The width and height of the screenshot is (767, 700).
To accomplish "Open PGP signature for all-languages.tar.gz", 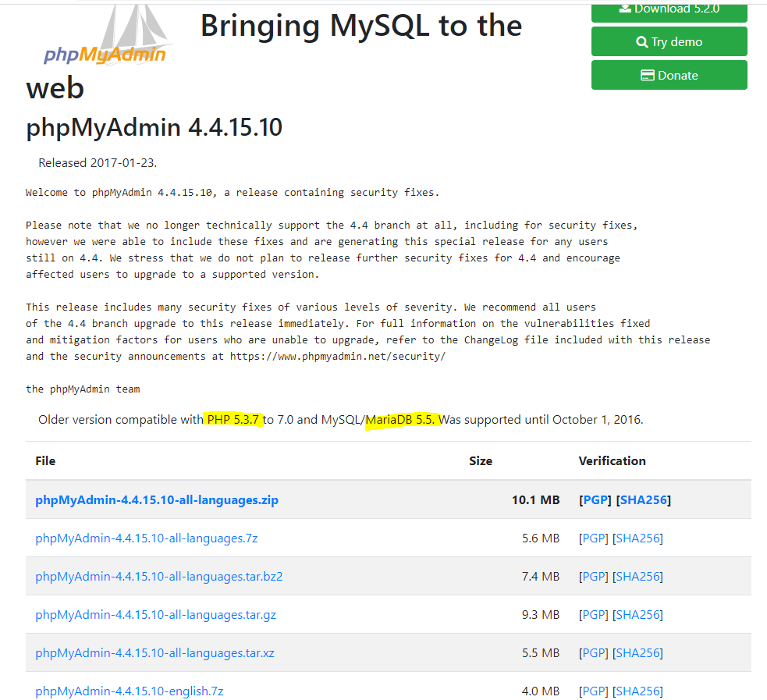I will point(593,614).
